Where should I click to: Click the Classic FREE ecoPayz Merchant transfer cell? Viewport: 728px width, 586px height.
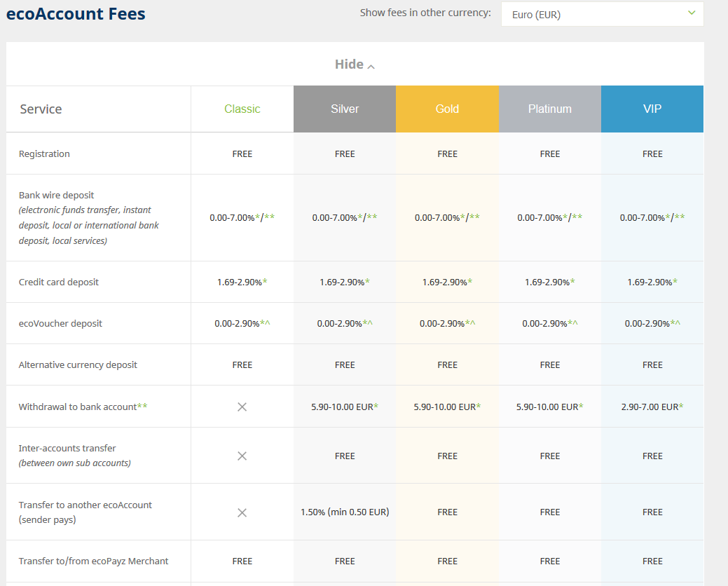[242, 561]
